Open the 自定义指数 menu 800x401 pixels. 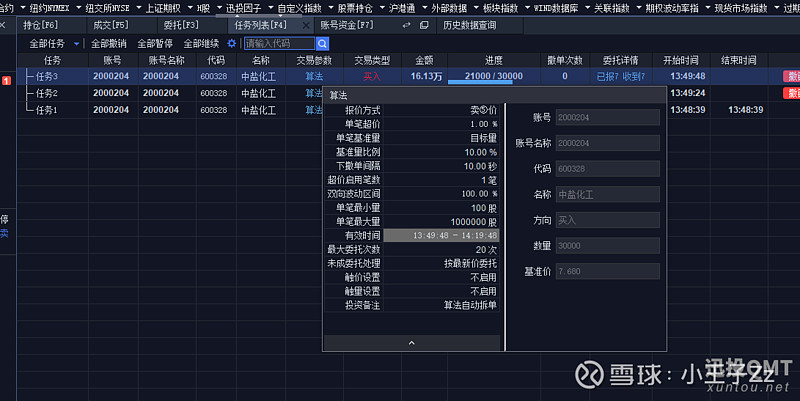tap(299, 8)
